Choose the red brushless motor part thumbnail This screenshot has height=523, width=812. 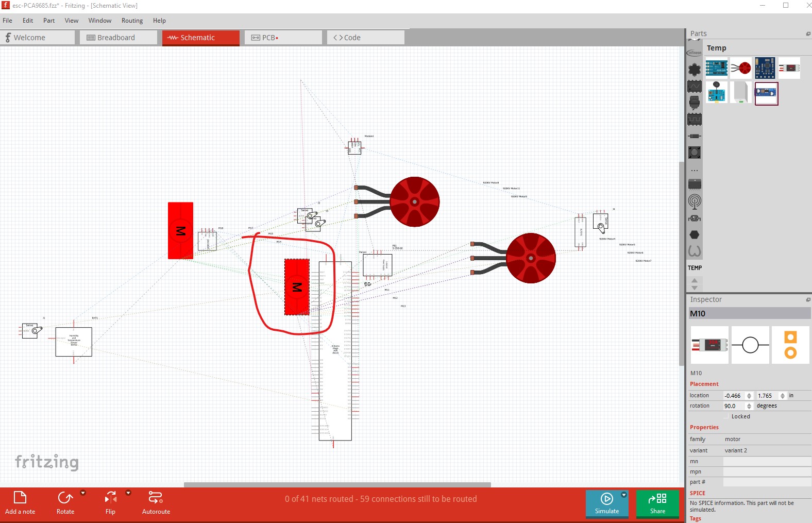pos(741,68)
